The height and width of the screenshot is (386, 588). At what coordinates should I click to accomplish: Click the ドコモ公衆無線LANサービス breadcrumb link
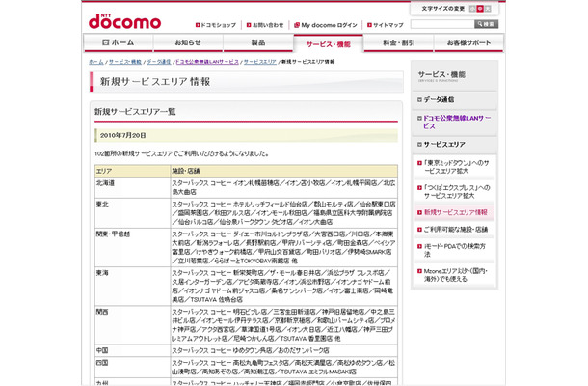click(x=207, y=62)
